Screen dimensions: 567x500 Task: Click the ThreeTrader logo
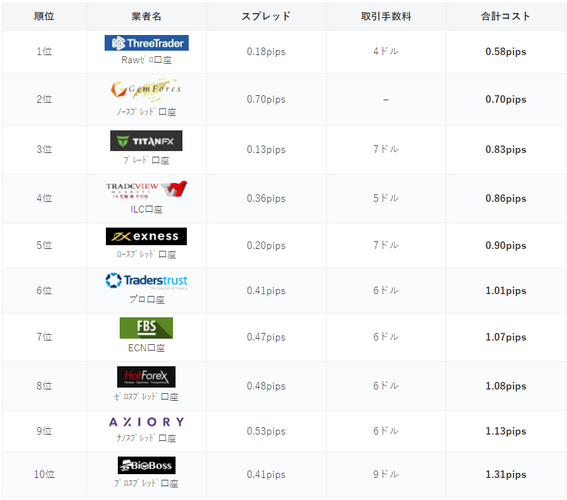[146, 43]
